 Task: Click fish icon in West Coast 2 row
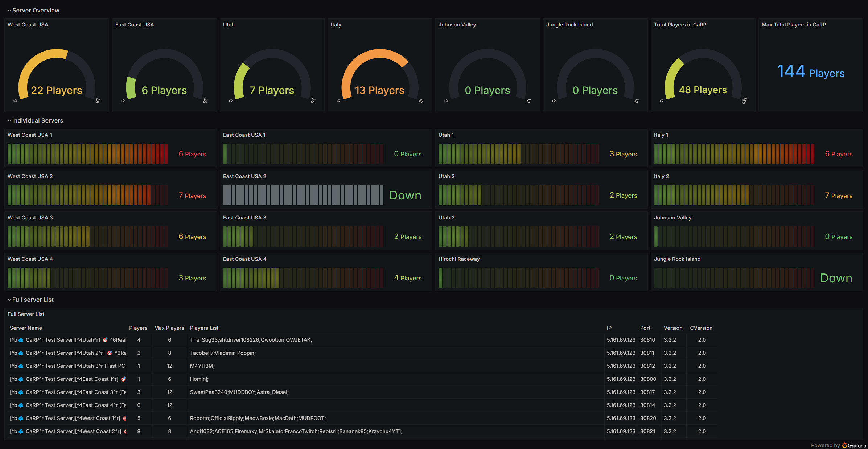tap(21, 432)
